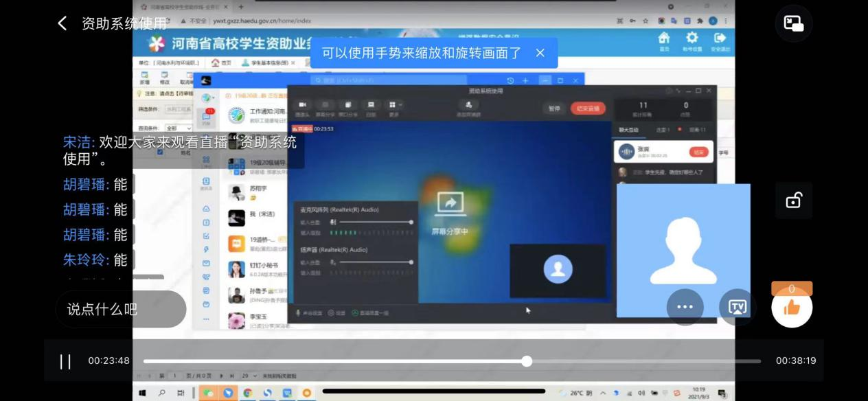This screenshot has width=868, height=401.
Task: Expand the page size 20 dropdown
Action: [249, 376]
